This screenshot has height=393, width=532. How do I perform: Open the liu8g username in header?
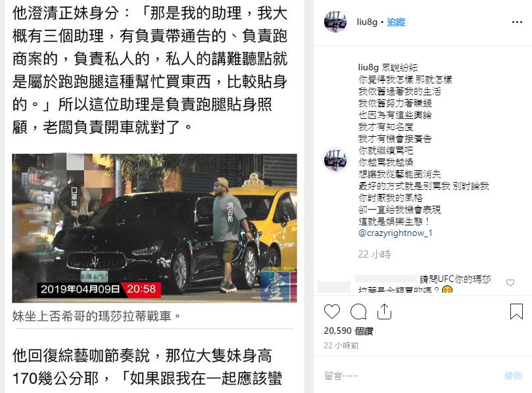click(x=367, y=22)
